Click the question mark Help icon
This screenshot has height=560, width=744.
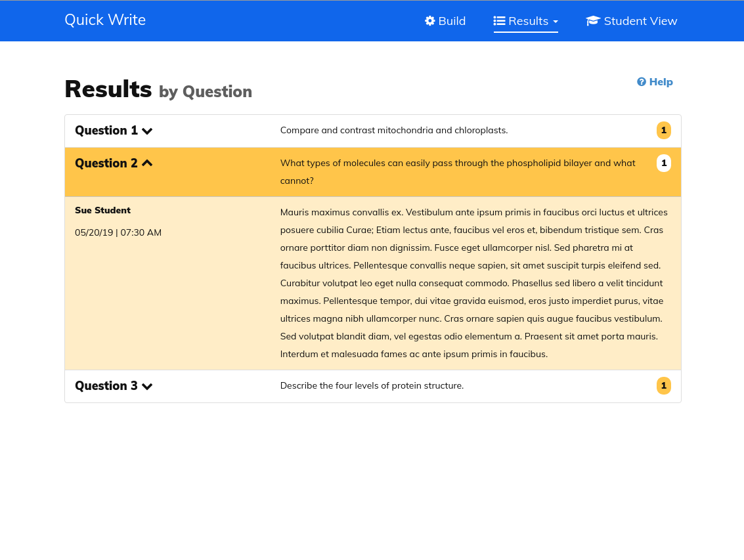[642, 82]
